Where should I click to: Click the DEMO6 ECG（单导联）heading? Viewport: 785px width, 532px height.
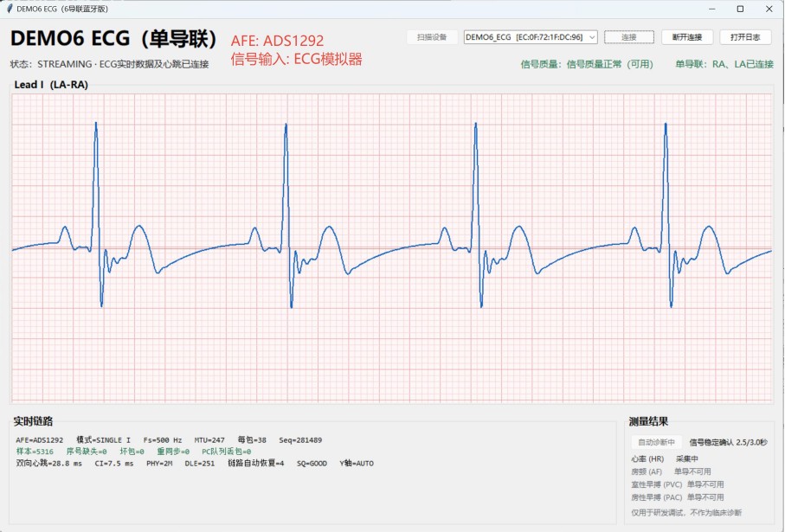coord(113,39)
